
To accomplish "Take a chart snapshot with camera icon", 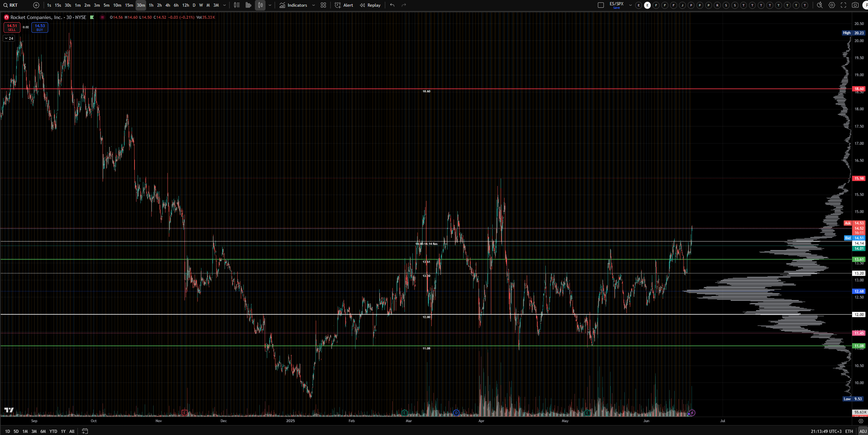I will tap(855, 5).
